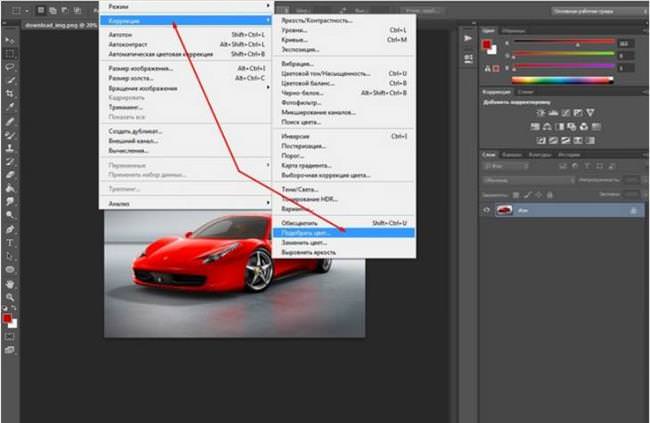Expand the Вращение изображения submenu
650x423 pixels.
(x=185, y=88)
